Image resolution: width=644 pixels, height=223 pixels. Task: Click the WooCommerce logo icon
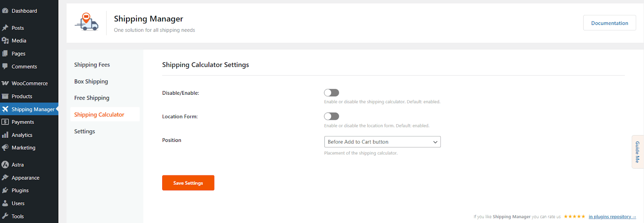click(x=5, y=83)
